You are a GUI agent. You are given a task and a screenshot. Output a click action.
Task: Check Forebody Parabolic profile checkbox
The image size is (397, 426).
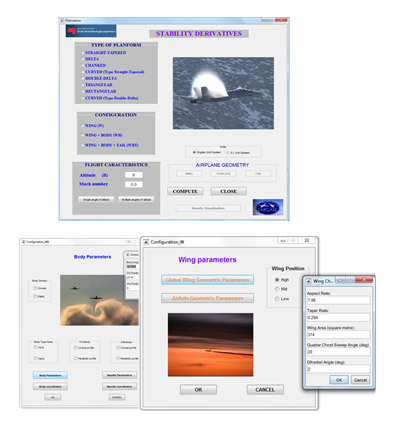click(x=76, y=358)
